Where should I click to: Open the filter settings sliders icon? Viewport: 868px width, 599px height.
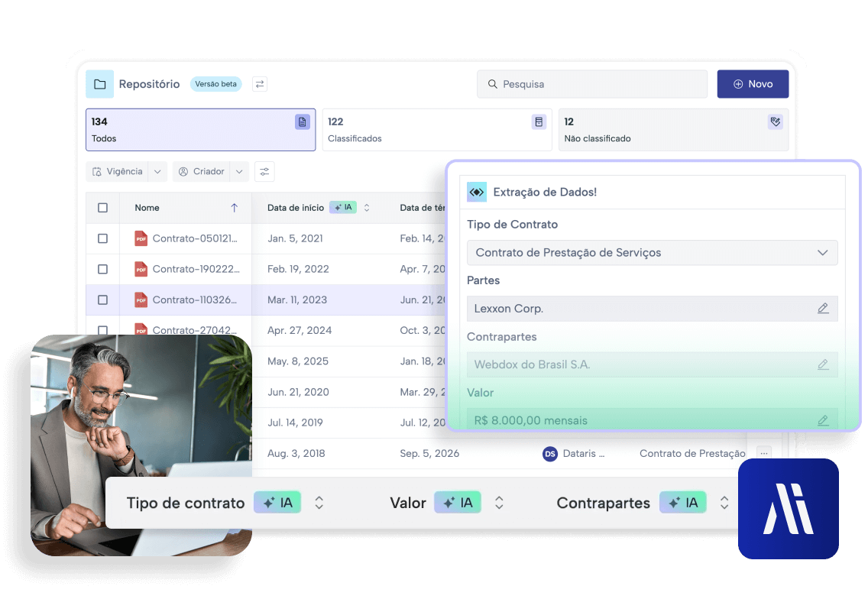click(264, 172)
